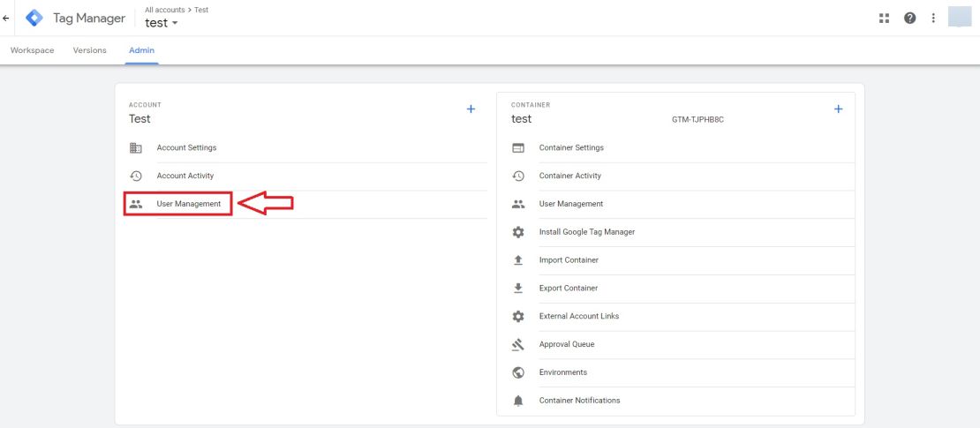This screenshot has width=980, height=428.
Task: Click the Account Settings building icon
Action: pyautogui.click(x=136, y=148)
